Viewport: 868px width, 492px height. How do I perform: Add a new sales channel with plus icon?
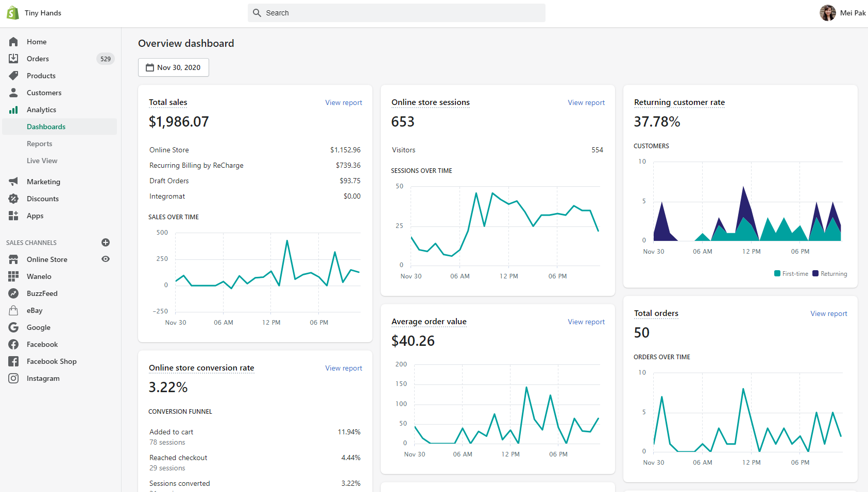[x=106, y=242]
